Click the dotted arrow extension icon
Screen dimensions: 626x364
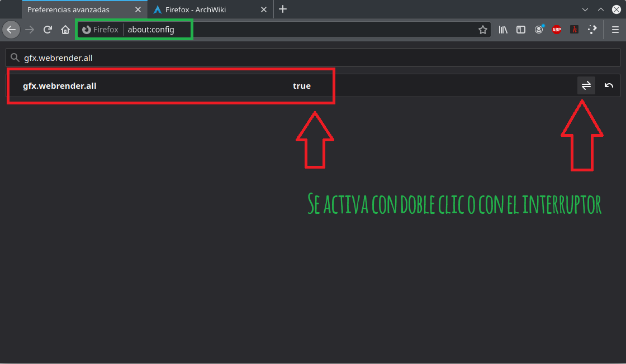click(592, 30)
